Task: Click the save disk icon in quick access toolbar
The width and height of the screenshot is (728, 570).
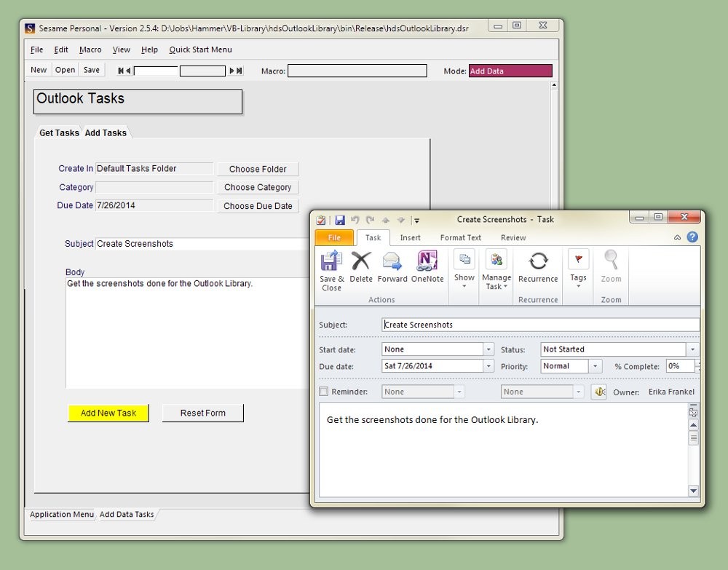Action: (340, 220)
